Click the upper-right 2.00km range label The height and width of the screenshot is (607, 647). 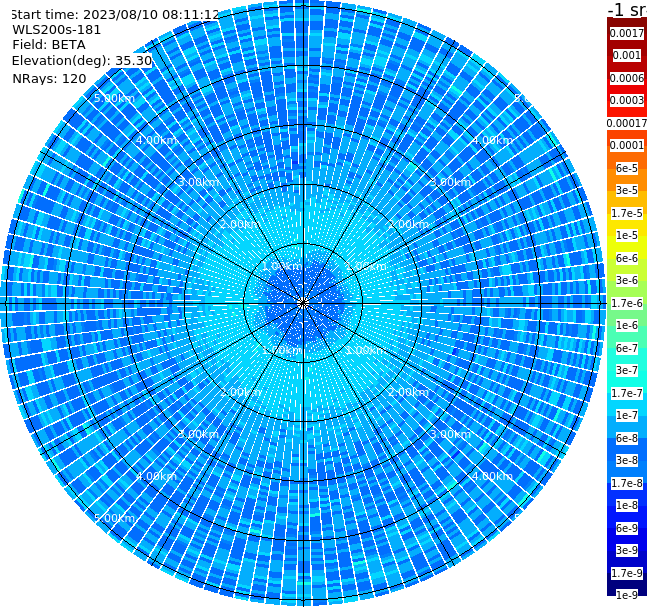coord(409,224)
